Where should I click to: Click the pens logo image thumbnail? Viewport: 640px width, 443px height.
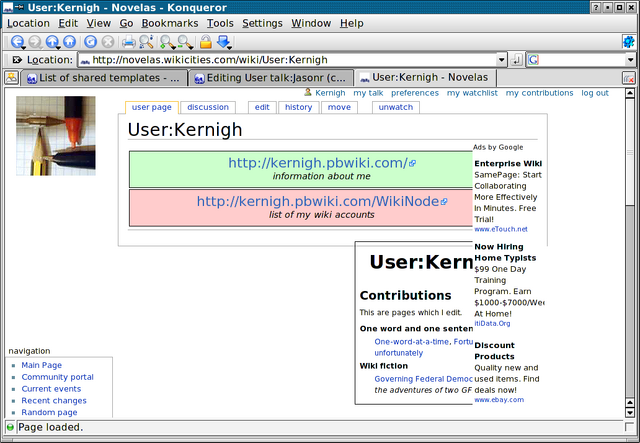56,136
